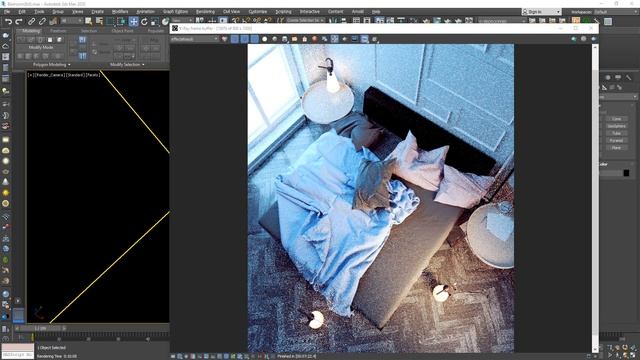The image size is (640, 360).
Task: Click the time slider handle
Action: [40, 328]
